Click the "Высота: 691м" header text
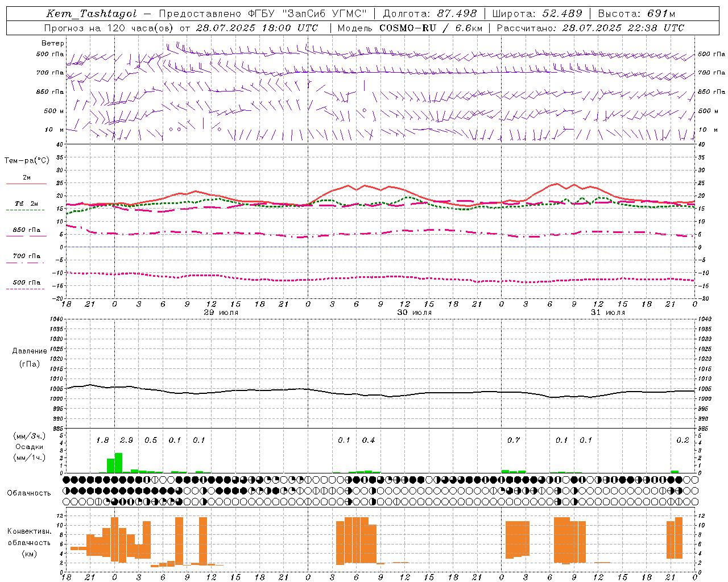728x582 pixels. click(x=636, y=14)
